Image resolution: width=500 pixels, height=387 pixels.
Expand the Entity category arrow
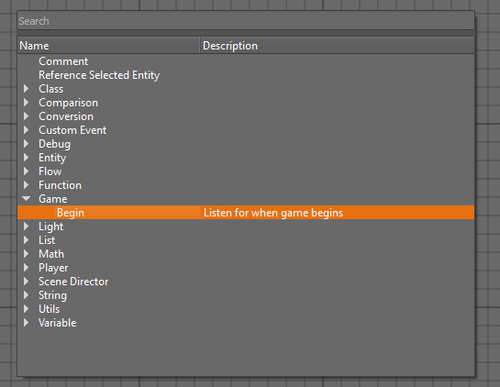click(x=26, y=157)
